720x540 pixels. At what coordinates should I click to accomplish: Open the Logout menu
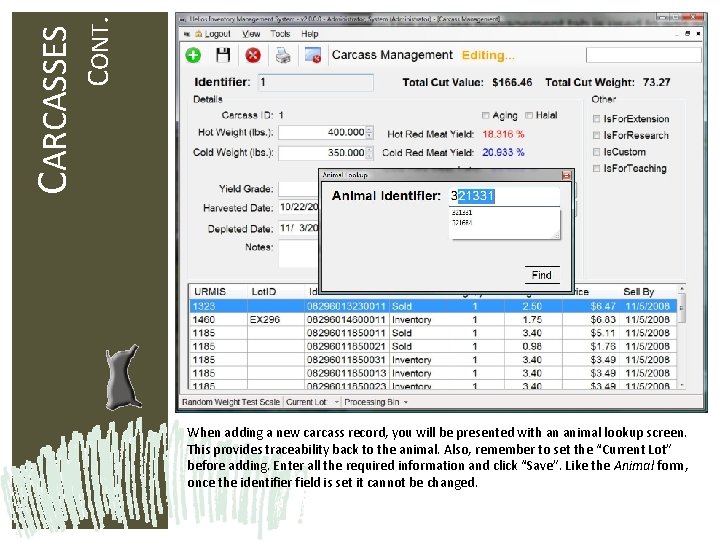(217, 34)
